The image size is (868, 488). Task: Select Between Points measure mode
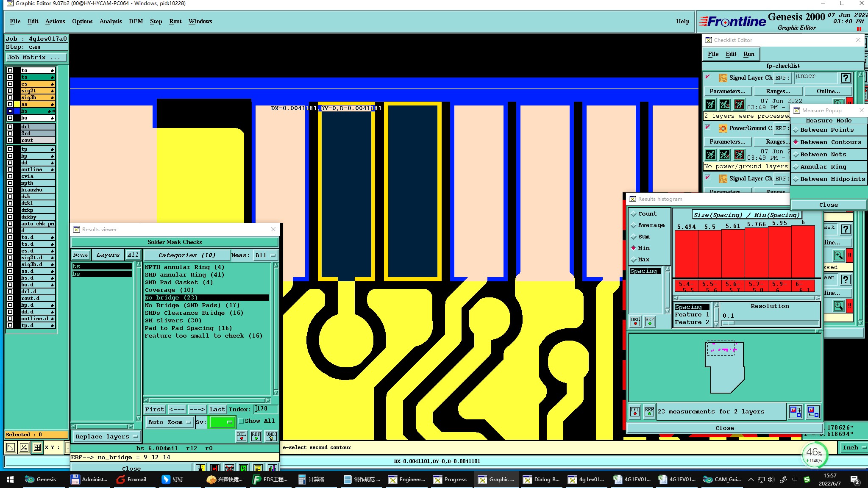[x=827, y=130]
